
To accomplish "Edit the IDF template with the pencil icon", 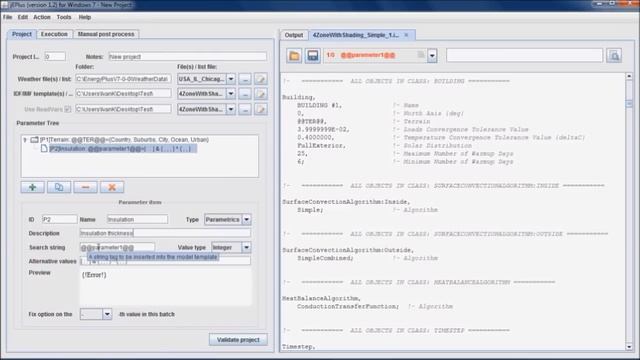I will click(x=261, y=94).
